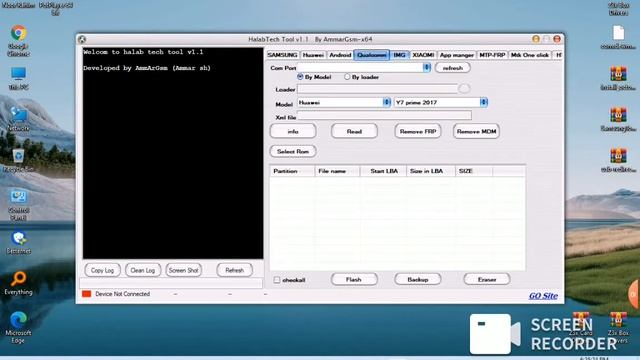The width and height of the screenshot is (640, 360).
Task: Click the Backup button
Action: click(x=418, y=279)
